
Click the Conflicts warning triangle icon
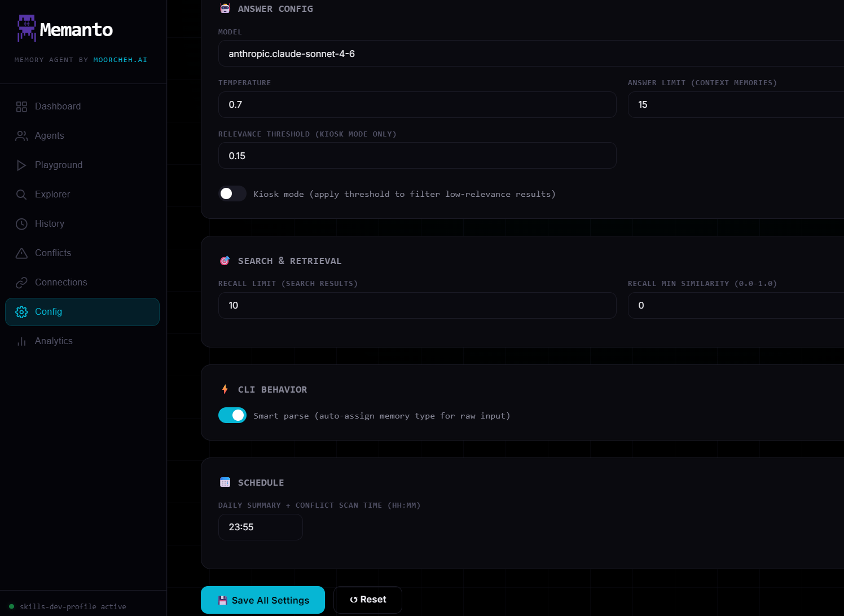(21, 253)
